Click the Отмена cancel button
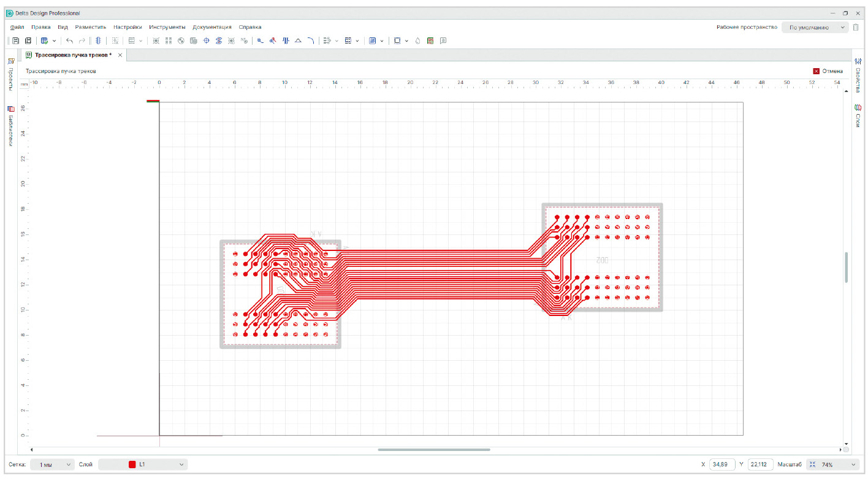Viewport: 868px width, 478px height. click(828, 71)
